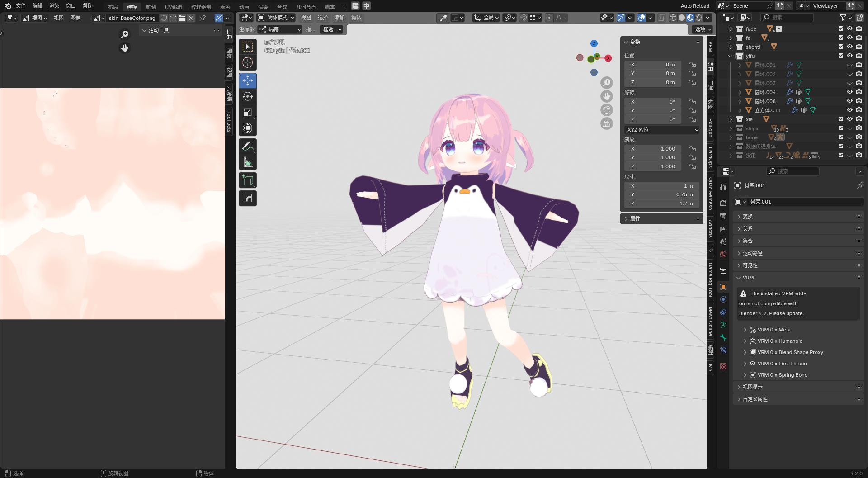
Task: Select the Rotate tool in viewport toolbar
Action: point(247,96)
